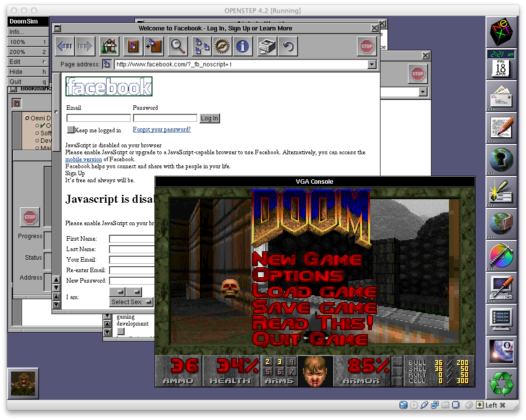
Task: Open page info with blue i icon
Action: coord(242,46)
